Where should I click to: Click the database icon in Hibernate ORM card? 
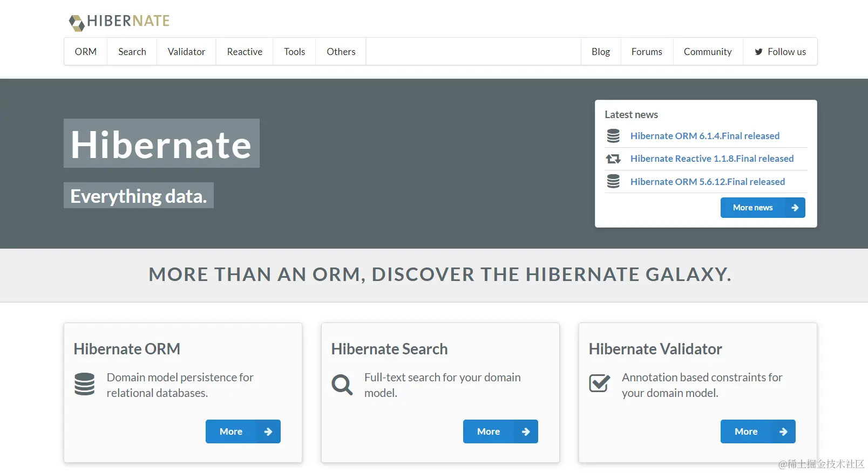tap(85, 384)
